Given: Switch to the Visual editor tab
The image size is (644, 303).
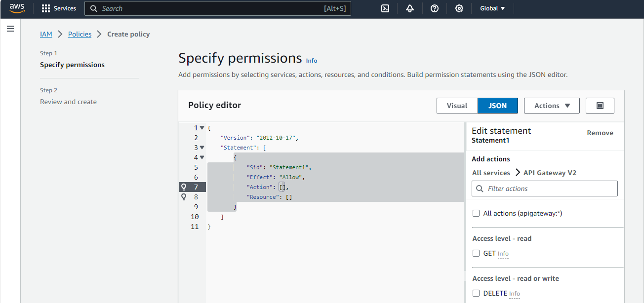Looking at the screenshot, I should pos(457,106).
